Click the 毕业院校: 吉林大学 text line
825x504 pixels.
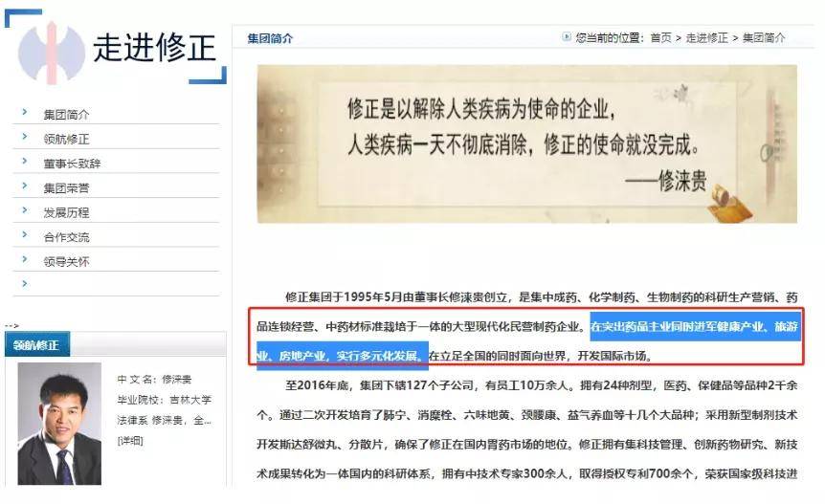click(x=165, y=400)
